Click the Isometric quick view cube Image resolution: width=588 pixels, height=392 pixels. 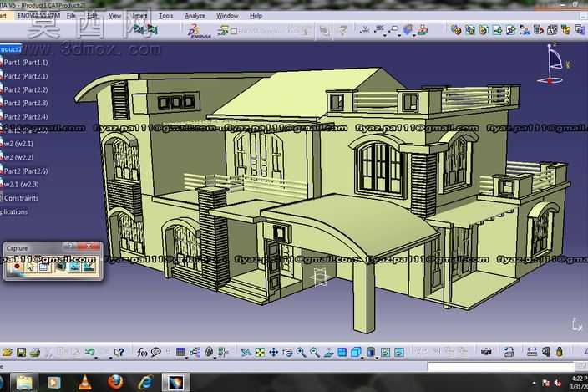pyautogui.click(x=356, y=352)
